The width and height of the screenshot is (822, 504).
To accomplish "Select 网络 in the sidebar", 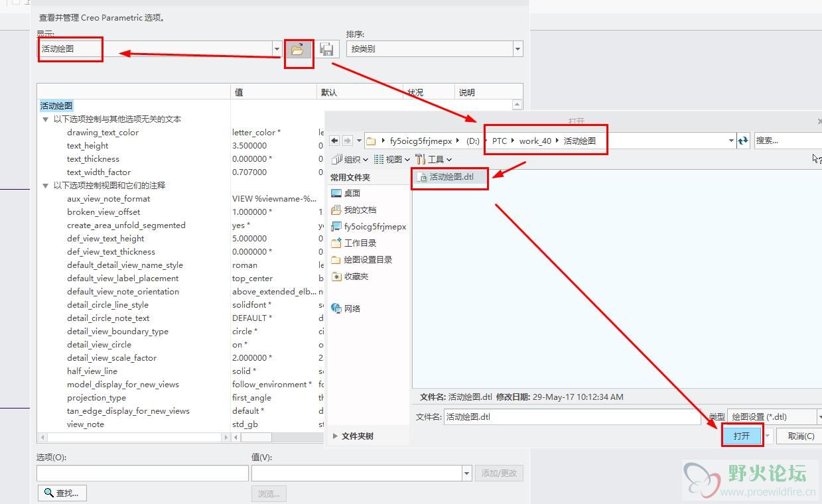I will 345,308.
